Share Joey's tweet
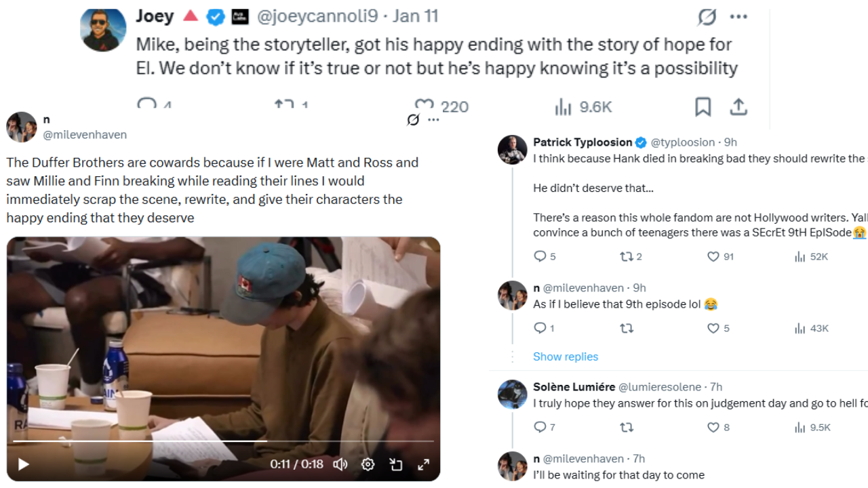Screen dimensions: 868x488 tap(738, 106)
